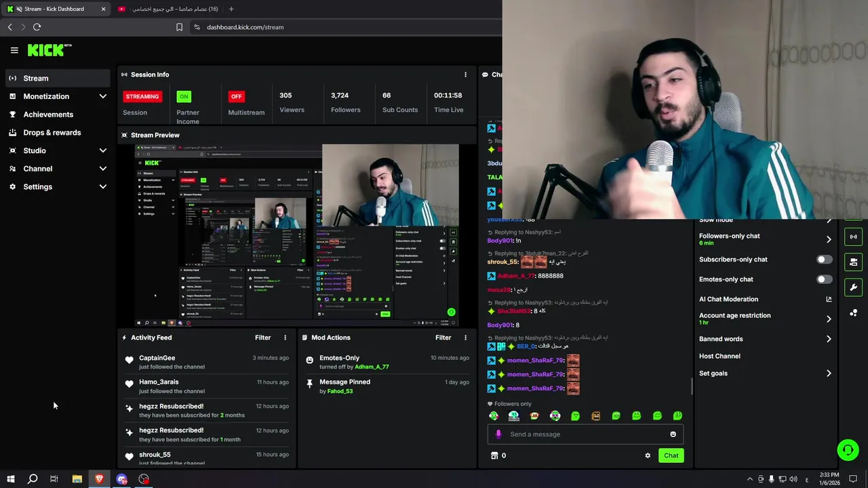The image size is (868, 488).
Task: Open Fahod_53 link in Mod Actions
Action: click(340, 391)
